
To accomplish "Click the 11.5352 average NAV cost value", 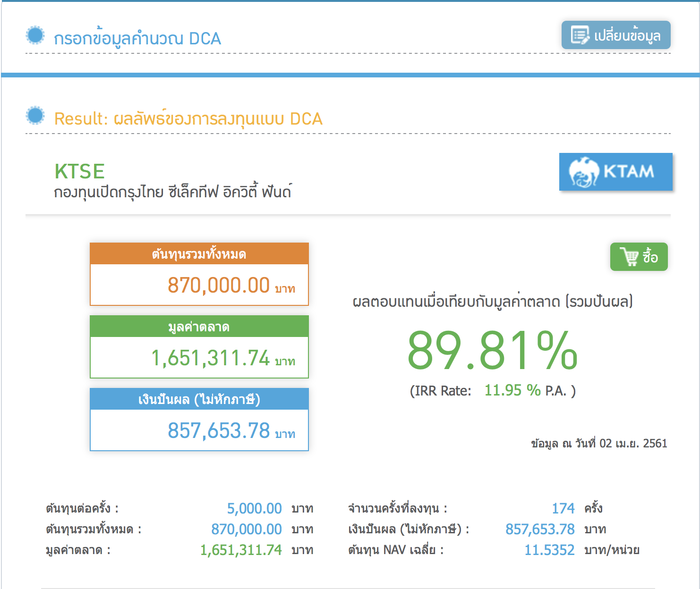I will [549, 550].
